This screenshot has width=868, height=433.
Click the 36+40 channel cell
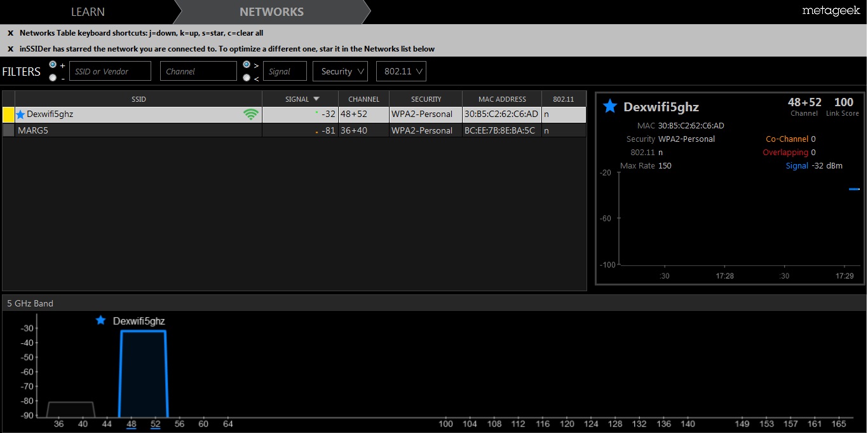(x=363, y=130)
